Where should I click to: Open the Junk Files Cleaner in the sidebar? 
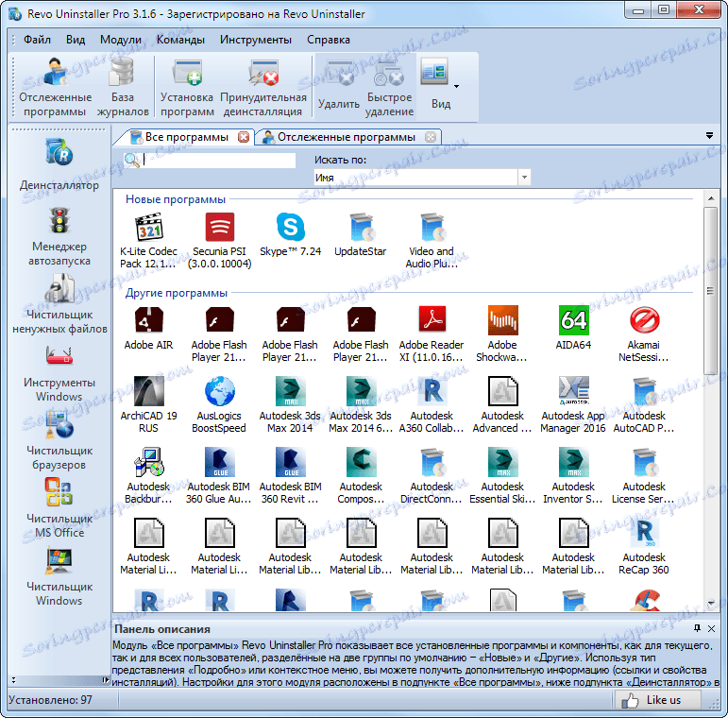(59, 304)
